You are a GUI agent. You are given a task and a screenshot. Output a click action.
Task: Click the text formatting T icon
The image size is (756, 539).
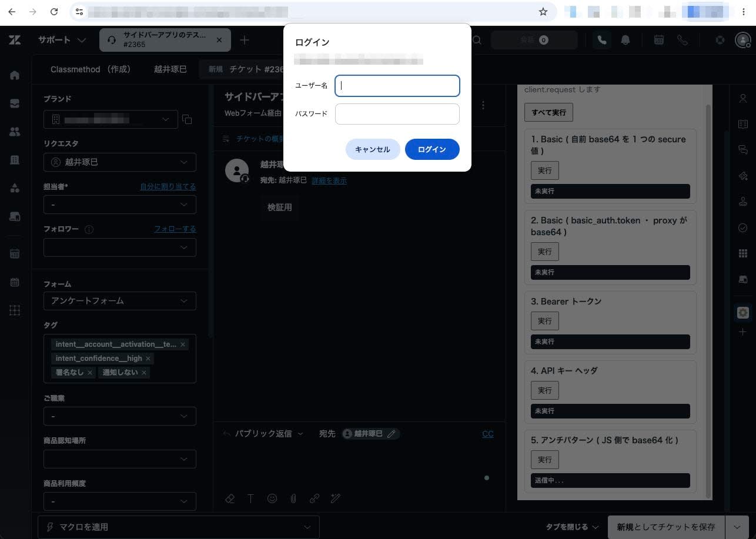coord(250,498)
